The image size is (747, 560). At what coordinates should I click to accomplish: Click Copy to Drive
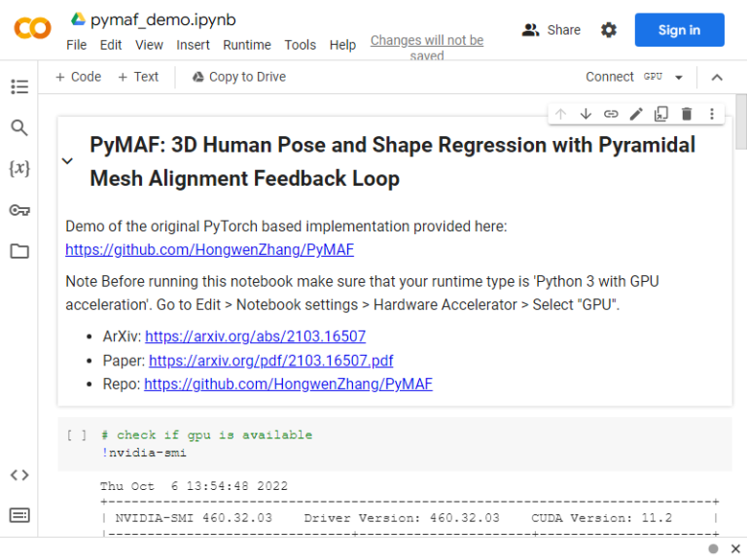[239, 77]
